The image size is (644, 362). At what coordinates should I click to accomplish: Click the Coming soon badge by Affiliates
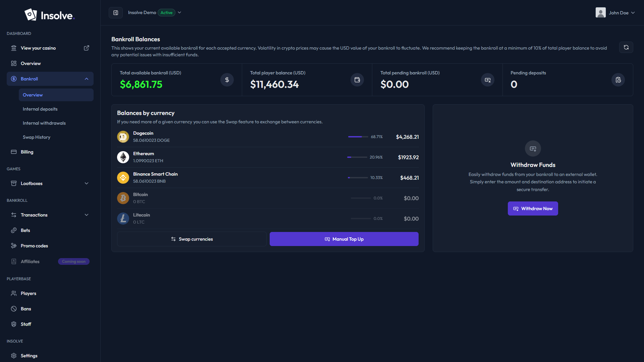(x=74, y=261)
